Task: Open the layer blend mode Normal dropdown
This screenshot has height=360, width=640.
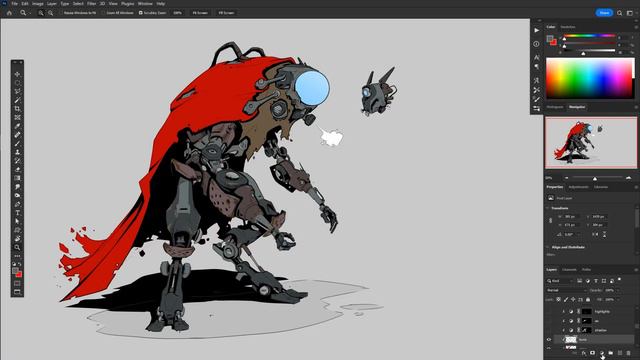Action: coord(566,290)
